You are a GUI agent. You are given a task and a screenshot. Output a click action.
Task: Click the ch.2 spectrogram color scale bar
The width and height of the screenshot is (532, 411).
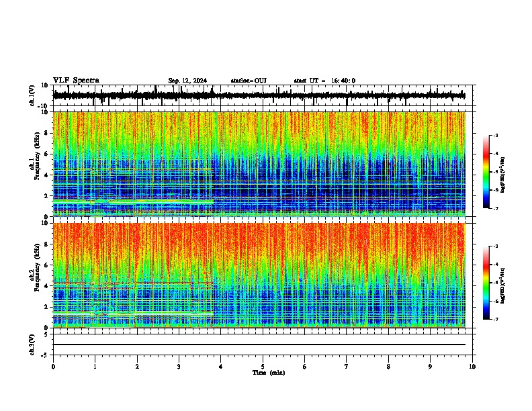point(486,283)
